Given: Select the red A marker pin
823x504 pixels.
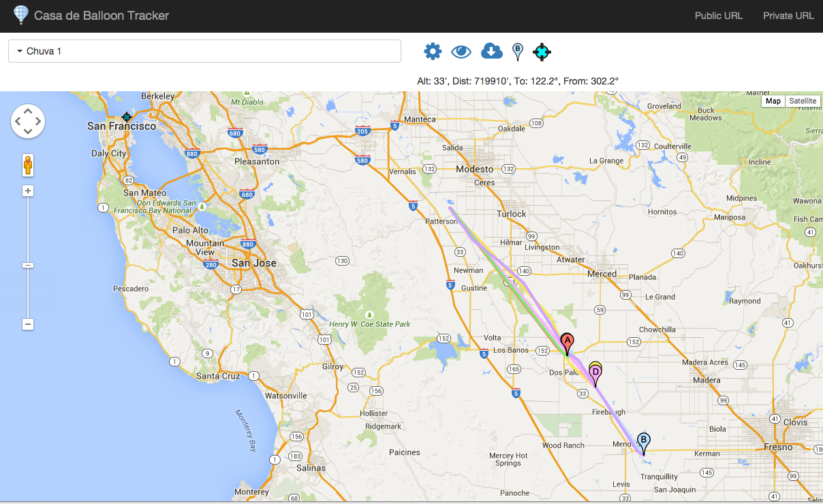Looking at the screenshot, I should [x=567, y=344].
